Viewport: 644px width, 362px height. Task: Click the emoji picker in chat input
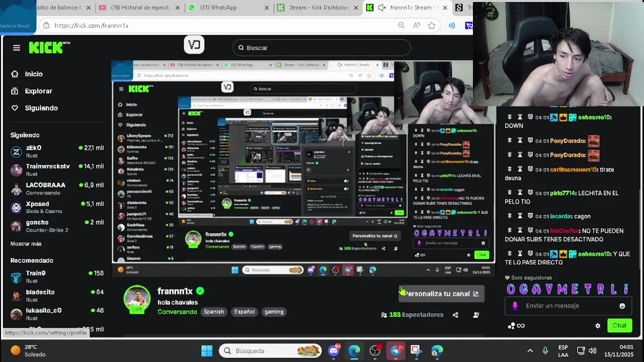pyautogui.click(x=622, y=306)
